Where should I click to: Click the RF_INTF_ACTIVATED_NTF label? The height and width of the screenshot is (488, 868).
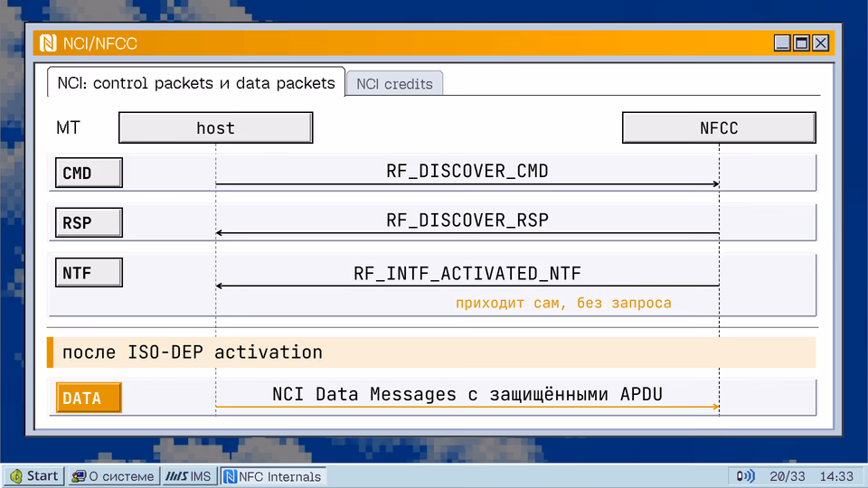[467, 273]
